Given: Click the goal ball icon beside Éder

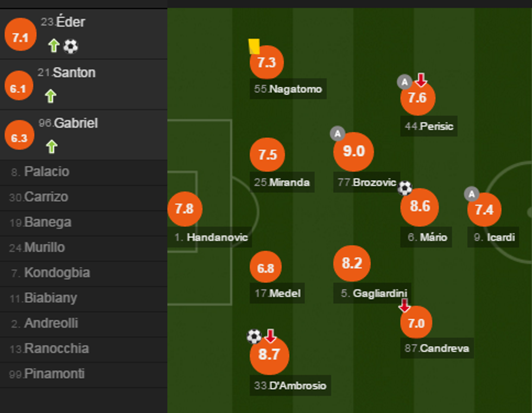Looking at the screenshot, I should point(71,46).
